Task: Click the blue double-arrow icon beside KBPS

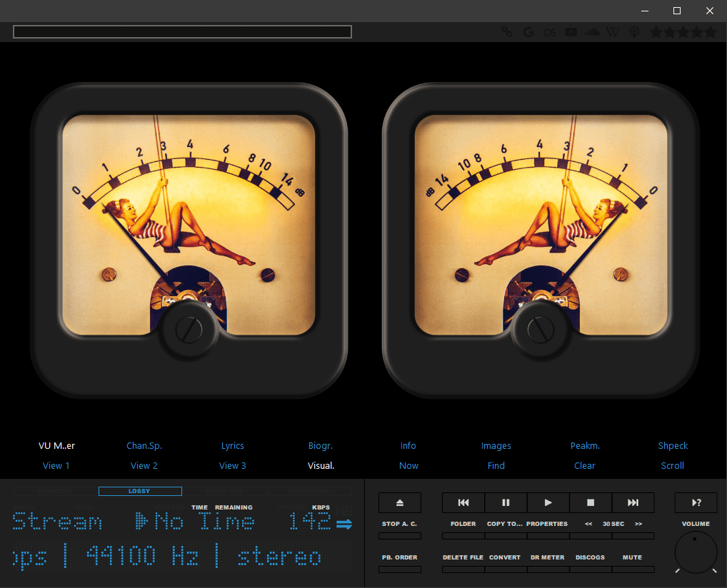Action: click(344, 524)
